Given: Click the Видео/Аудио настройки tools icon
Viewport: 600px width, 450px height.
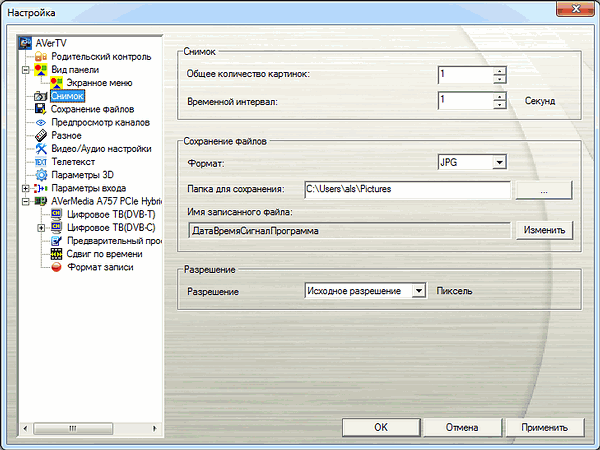Looking at the screenshot, I should pyautogui.click(x=41, y=148).
